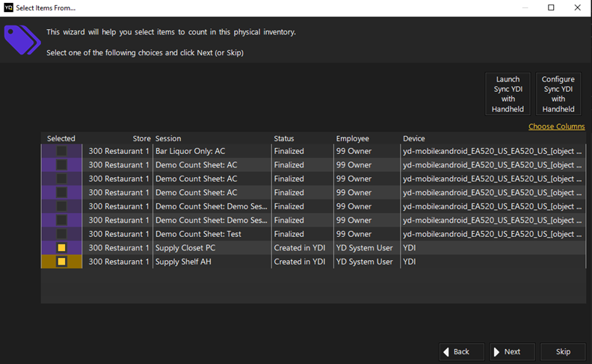
Task: Click the Skip button
Action: tap(563, 351)
